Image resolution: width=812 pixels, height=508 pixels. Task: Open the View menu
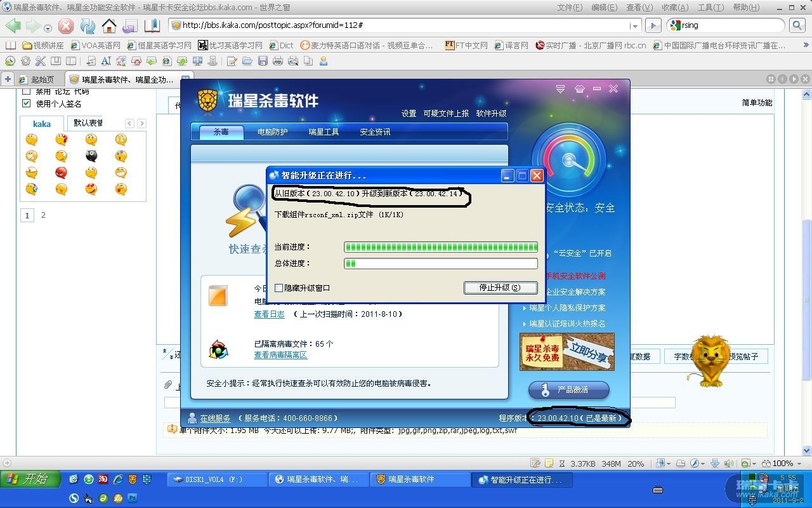pyautogui.click(x=639, y=8)
